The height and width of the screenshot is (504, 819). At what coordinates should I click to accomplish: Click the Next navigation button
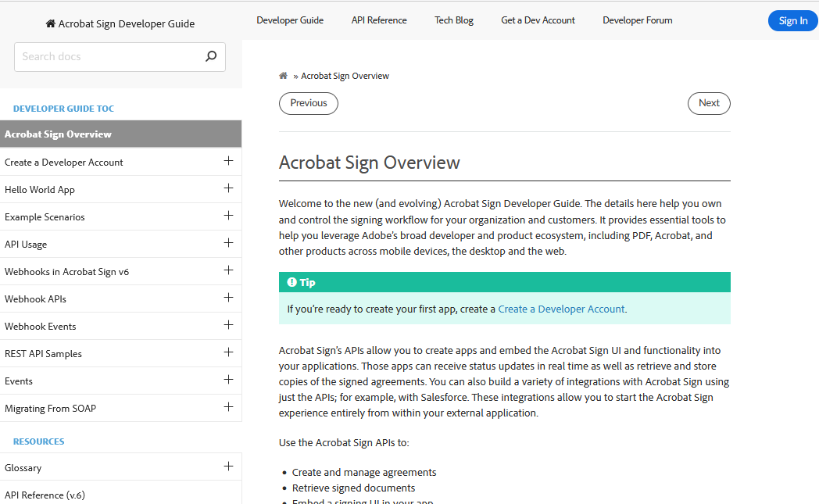708,102
